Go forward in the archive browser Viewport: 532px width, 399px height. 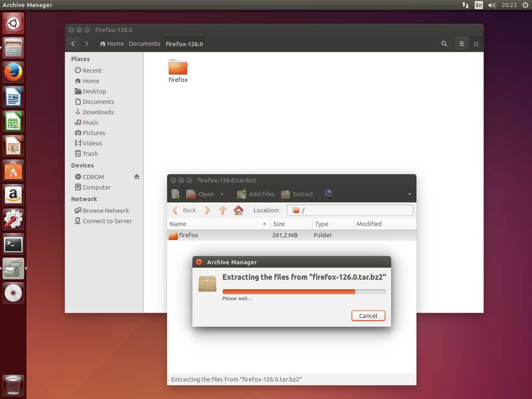(x=207, y=210)
